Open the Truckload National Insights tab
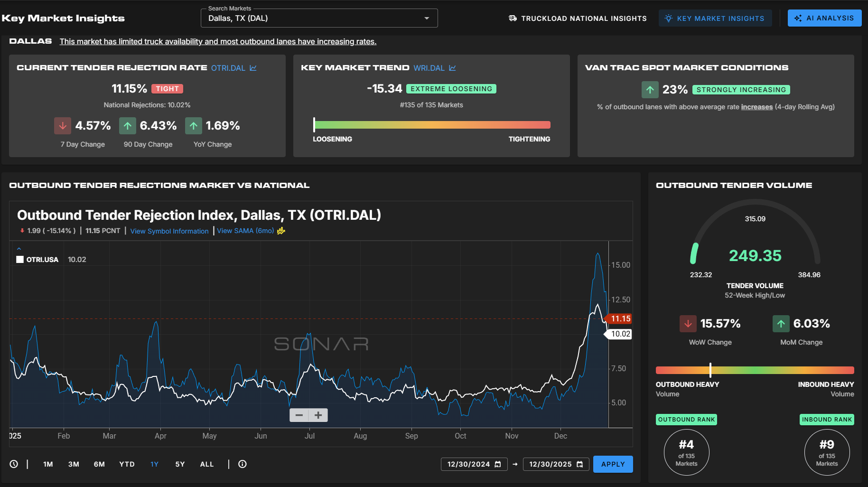The width and height of the screenshot is (868, 487). (578, 18)
